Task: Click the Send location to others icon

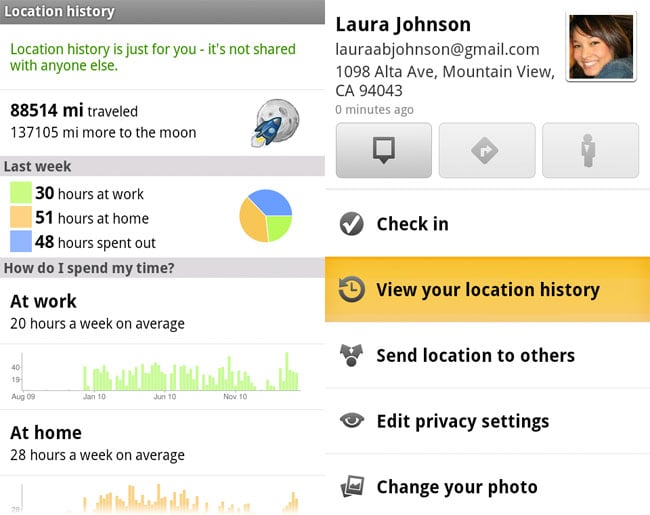Action: tap(351, 356)
